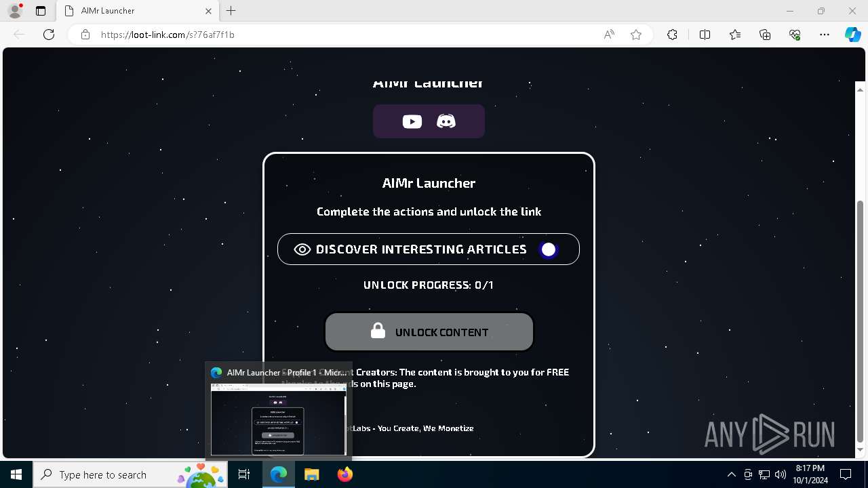Viewport: 868px width, 488px height.
Task: Open the Discord icon link
Action: 446,121
